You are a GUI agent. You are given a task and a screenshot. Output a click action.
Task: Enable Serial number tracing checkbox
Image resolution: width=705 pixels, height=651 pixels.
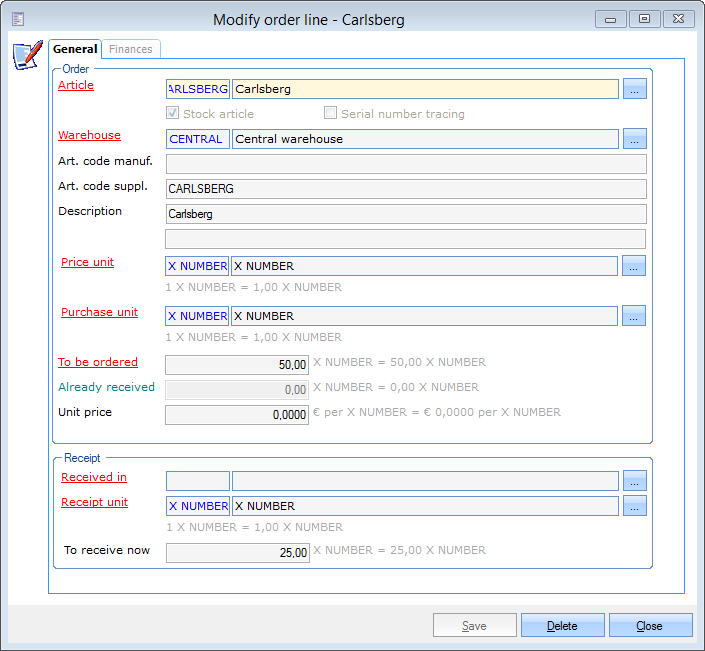330,114
